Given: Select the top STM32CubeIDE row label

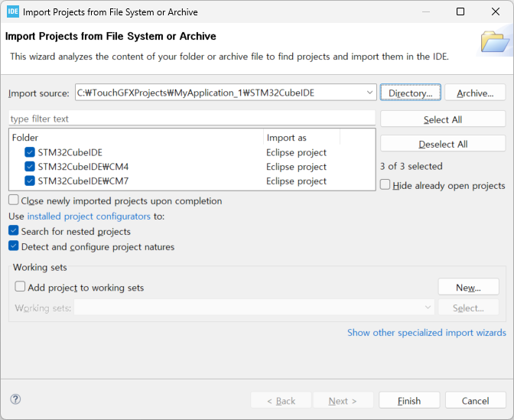Looking at the screenshot, I should pos(70,152).
